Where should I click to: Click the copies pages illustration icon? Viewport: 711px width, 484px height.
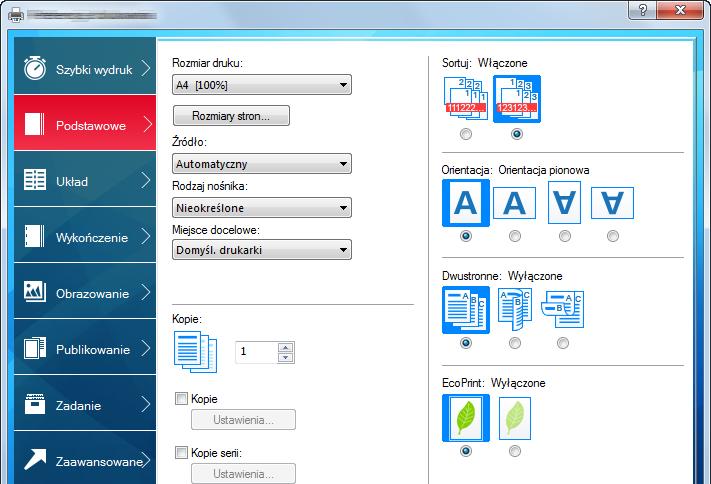195,352
